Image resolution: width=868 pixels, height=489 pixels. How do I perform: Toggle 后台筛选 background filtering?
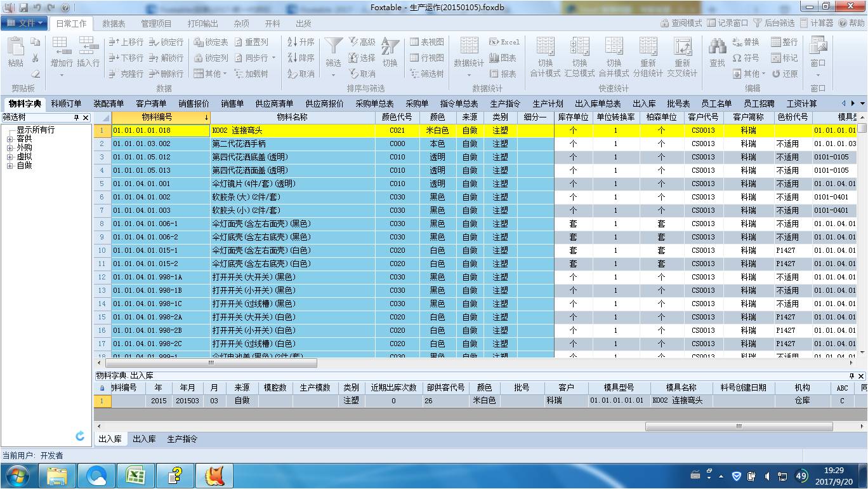click(x=773, y=23)
